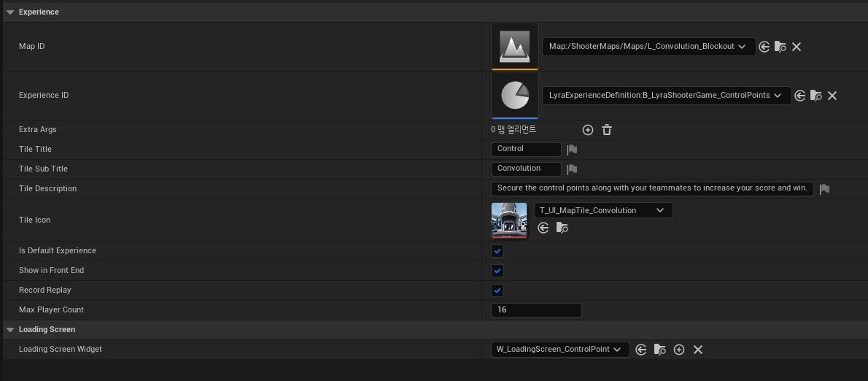The height and width of the screenshot is (381, 868).
Task: Uncheck Show in Front End
Action: [x=497, y=271]
